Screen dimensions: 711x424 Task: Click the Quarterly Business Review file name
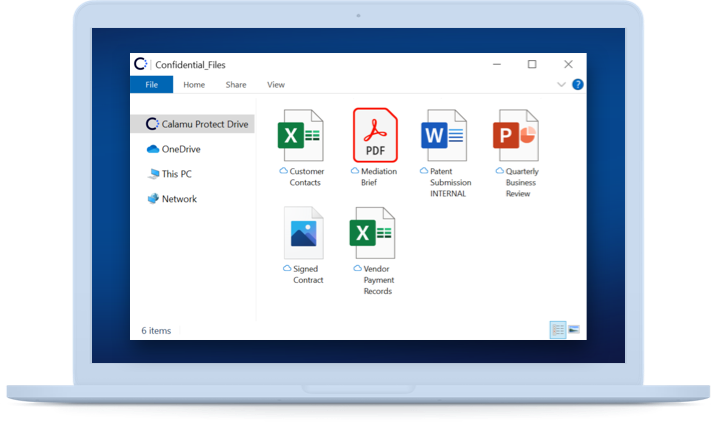[522, 182]
